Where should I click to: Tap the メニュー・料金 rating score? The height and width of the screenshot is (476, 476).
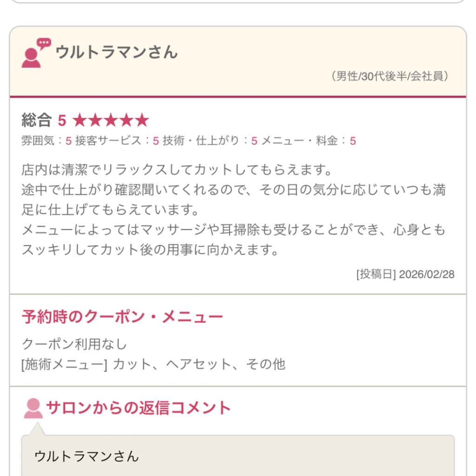pos(353,141)
